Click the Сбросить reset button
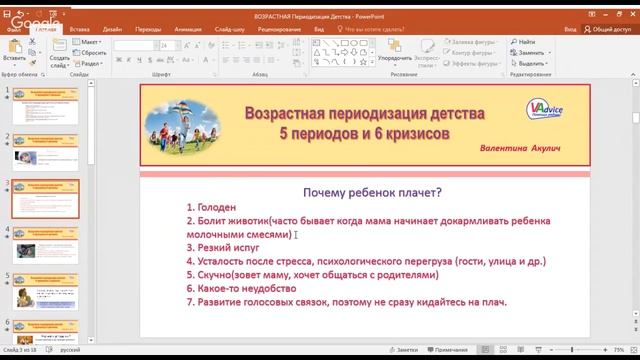The height and width of the screenshot is (360, 640). (x=89, y=53)
